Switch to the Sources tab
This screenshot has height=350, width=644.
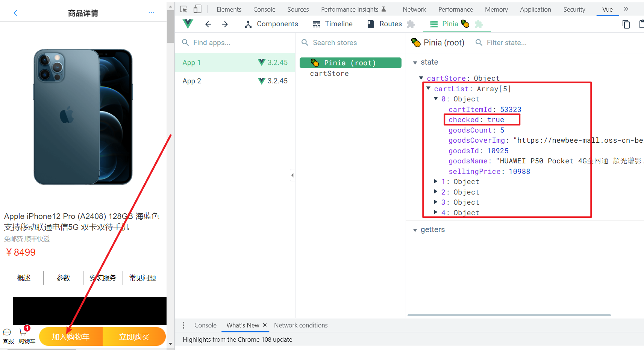pyautogui.click(x=298, y=9)
